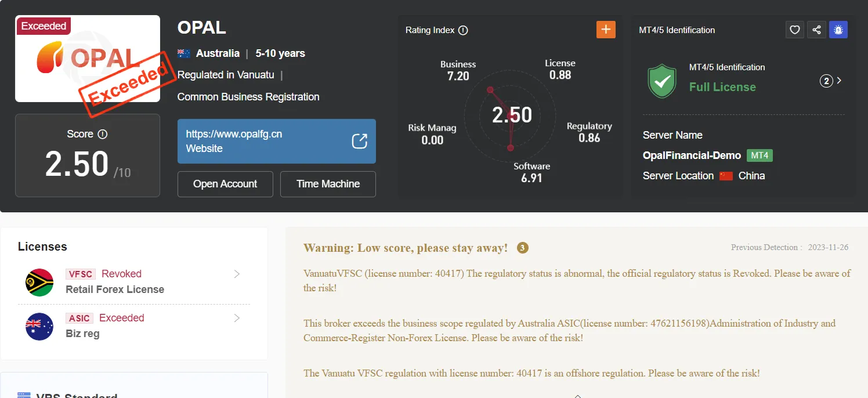Click the Time Machine button
This screenshot has width=868, height=398.
(328, 184)
